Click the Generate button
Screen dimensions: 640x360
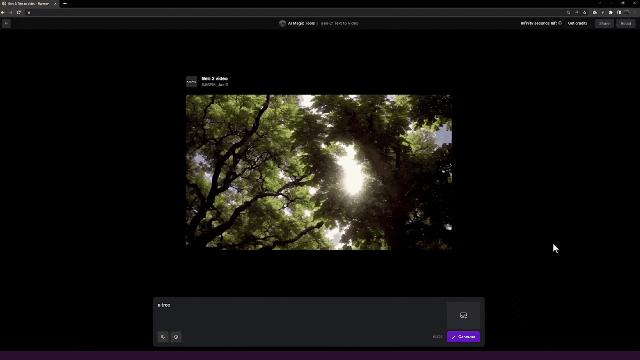[463, 337]
